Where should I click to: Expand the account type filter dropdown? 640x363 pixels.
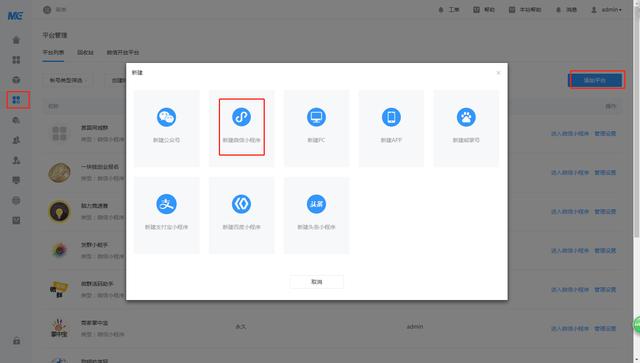[67, 80]
